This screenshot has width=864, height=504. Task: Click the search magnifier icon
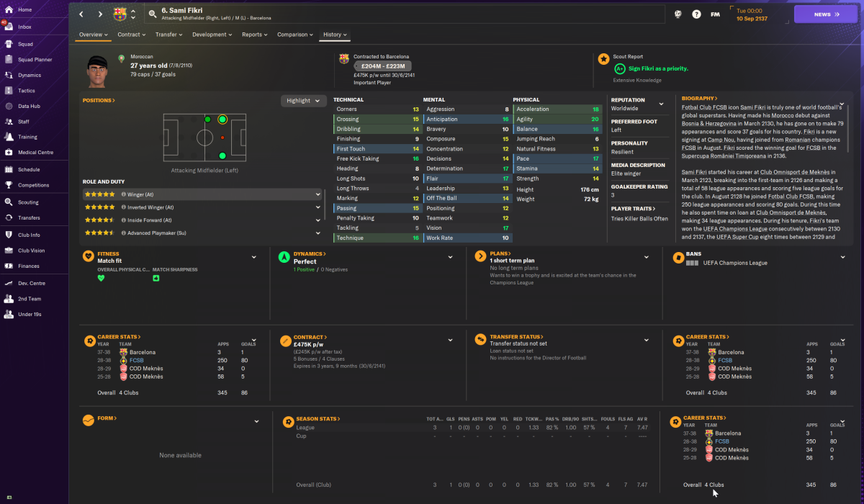(x=153, y=14)
